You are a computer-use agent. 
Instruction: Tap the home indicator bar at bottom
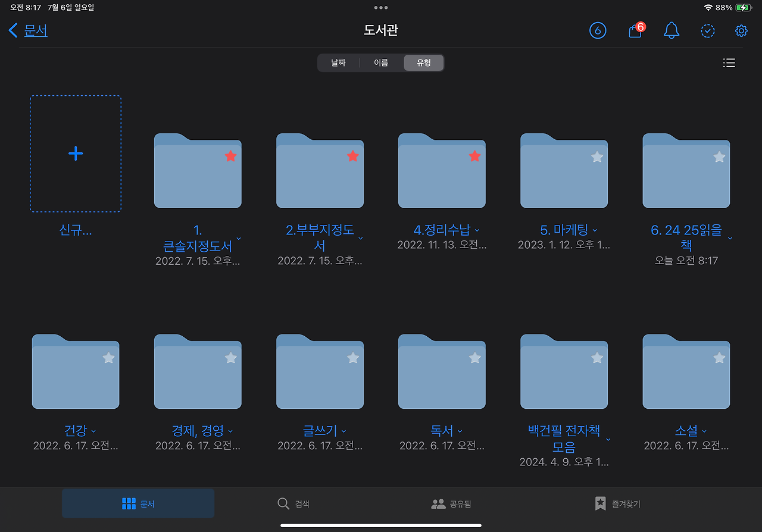pyautogui.click(x=381, y=525)
